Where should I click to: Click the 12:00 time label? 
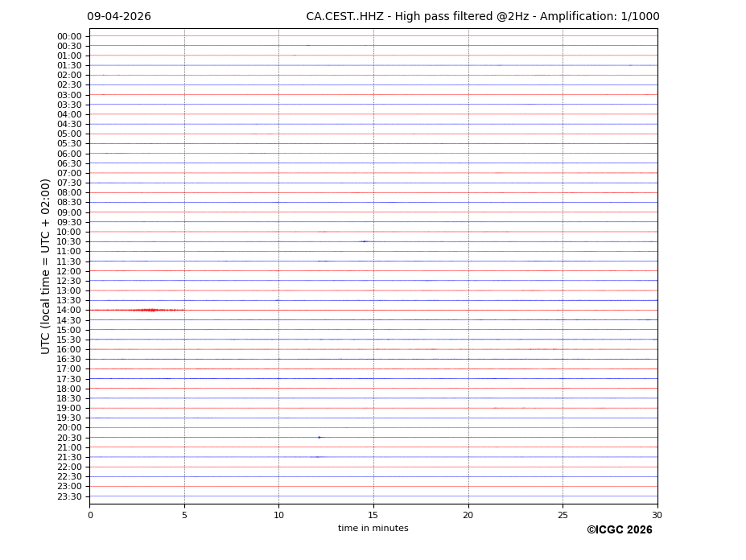point(69,271)
